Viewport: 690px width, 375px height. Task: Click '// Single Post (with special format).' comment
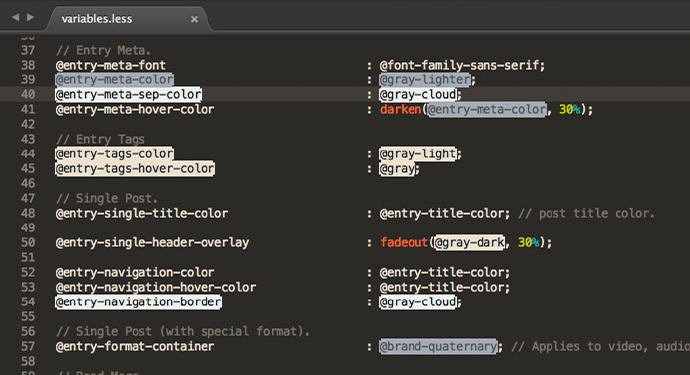pyautogui.click(x=183, y=331)
